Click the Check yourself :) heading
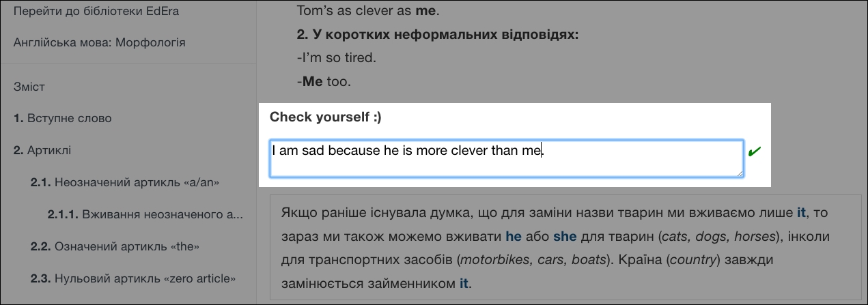The width and height of the screenshot is (868, 305). 326,117
